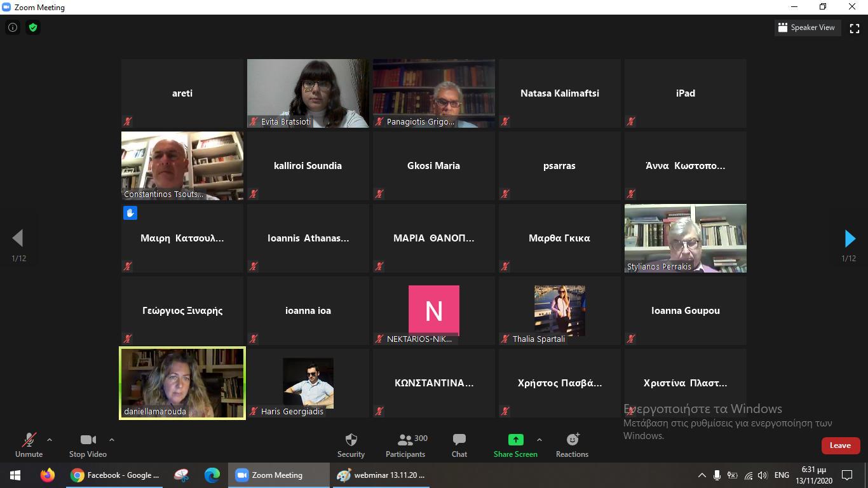Screen dimensions: 868x488
Task: Select daniellamarouda video tile
Action: tap(182, 383)
